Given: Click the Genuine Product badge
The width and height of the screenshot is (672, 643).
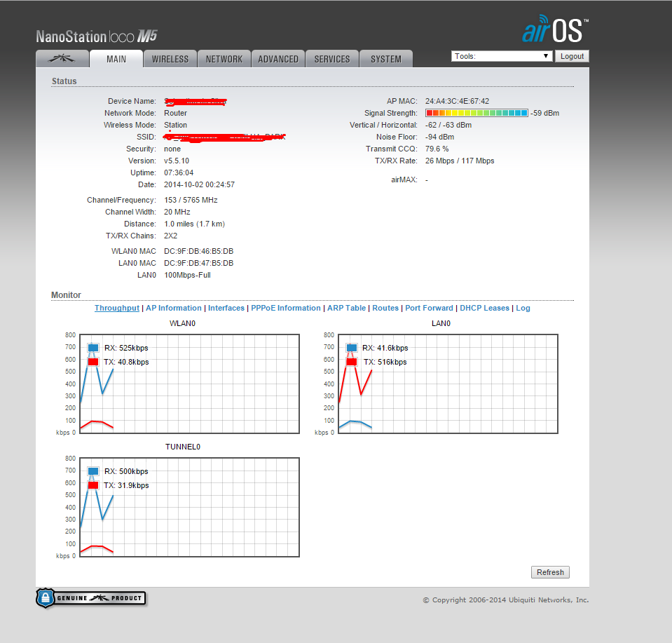Looking at the screenshot, I should [x=91, y=598].
